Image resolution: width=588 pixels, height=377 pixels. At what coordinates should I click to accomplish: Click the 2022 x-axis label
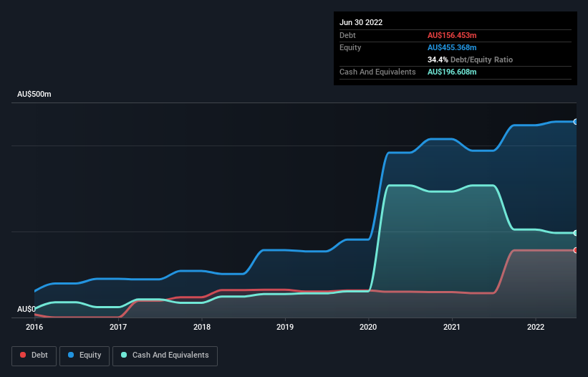pyautogui.click(x=536, y=327)
